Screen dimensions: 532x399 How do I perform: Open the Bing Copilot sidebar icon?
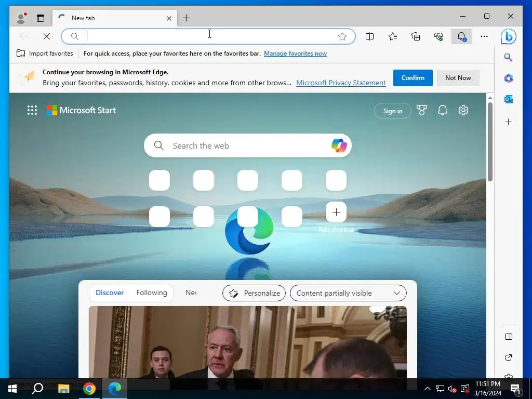[508, 36]
